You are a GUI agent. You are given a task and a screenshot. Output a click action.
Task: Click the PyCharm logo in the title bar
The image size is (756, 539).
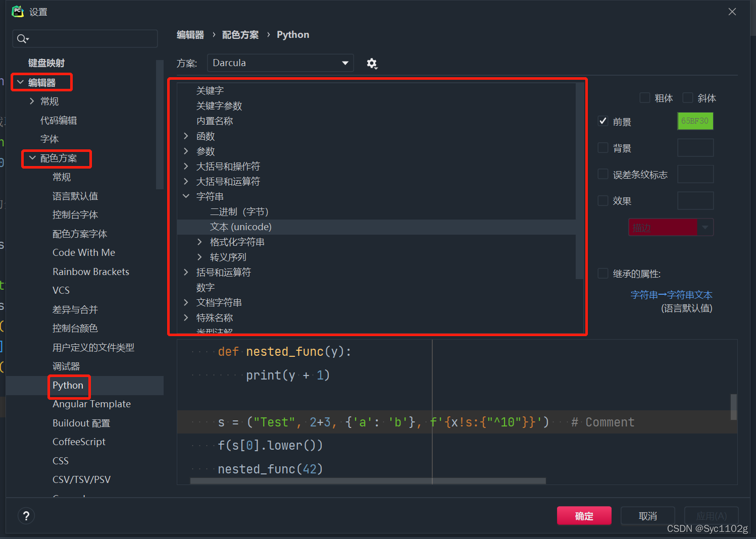point(18,12)
